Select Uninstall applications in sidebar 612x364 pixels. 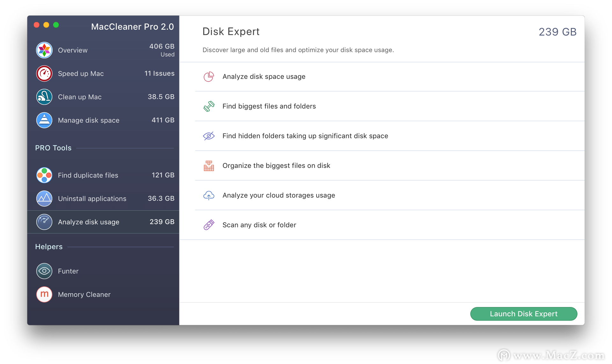[x=104, y=198]
